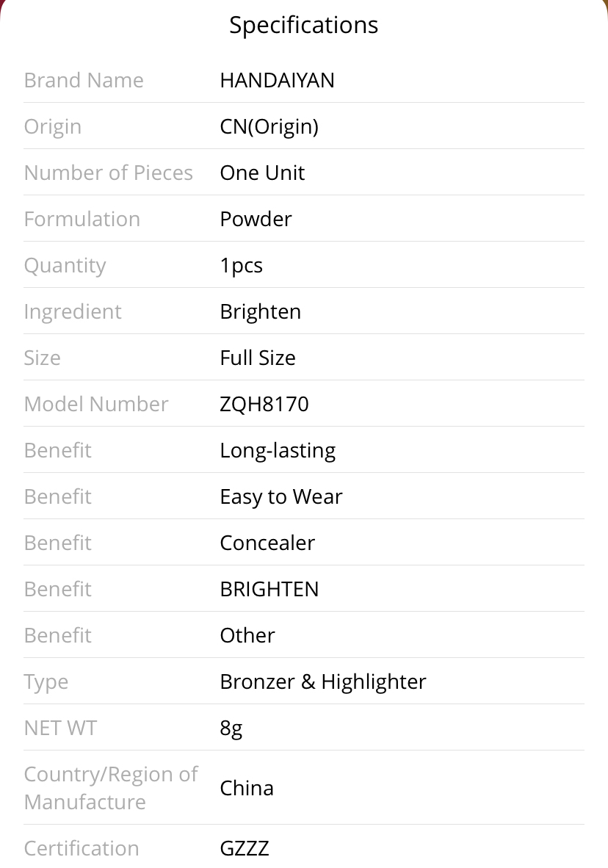Screen dimensions: 608x868
Task: Tap the HANDAIYAN brand name value
Action: point(277,80)
